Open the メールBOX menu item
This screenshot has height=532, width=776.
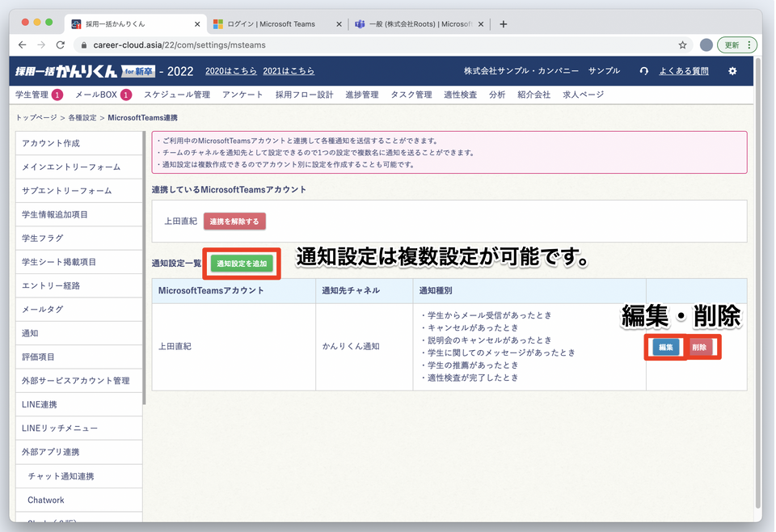(x=96, y=95)
